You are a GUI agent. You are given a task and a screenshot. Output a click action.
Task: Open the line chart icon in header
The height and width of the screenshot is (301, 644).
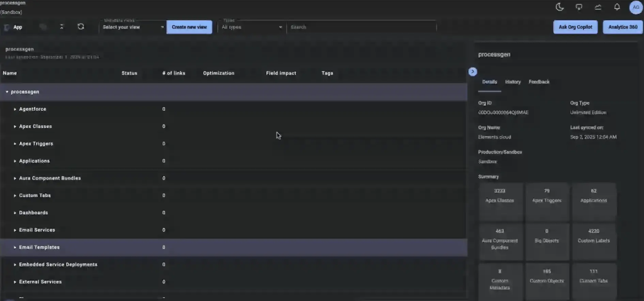tap(598, 7)
